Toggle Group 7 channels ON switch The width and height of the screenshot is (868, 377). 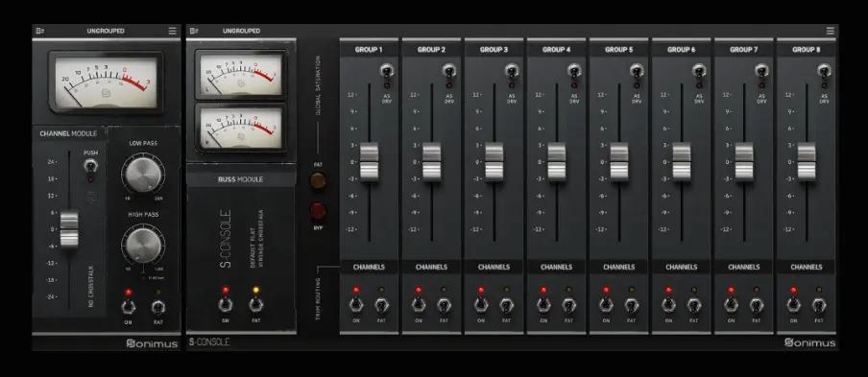click(732, 305)
